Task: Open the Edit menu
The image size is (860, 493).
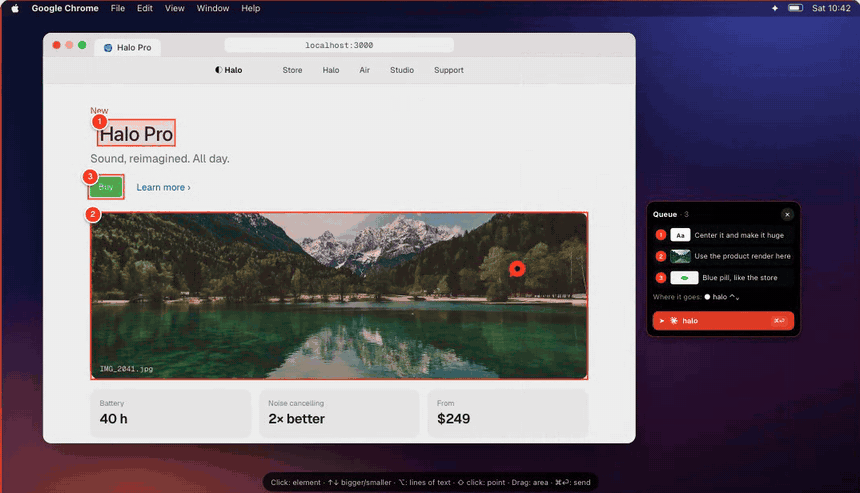Action: (x=145, y=8)
